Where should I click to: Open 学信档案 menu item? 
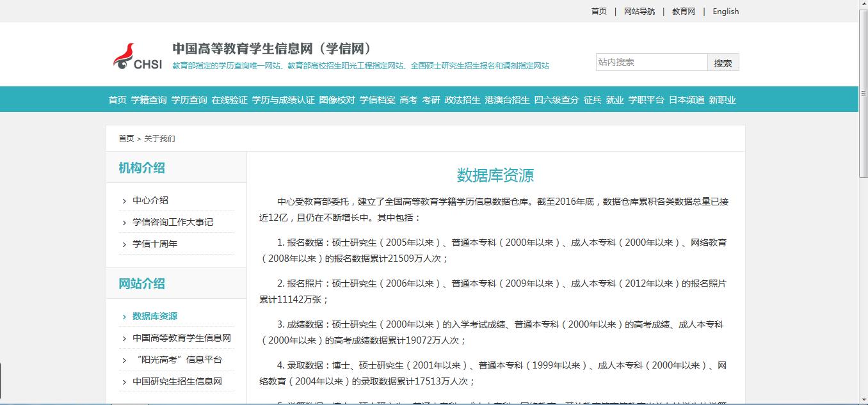click(377, 100)
